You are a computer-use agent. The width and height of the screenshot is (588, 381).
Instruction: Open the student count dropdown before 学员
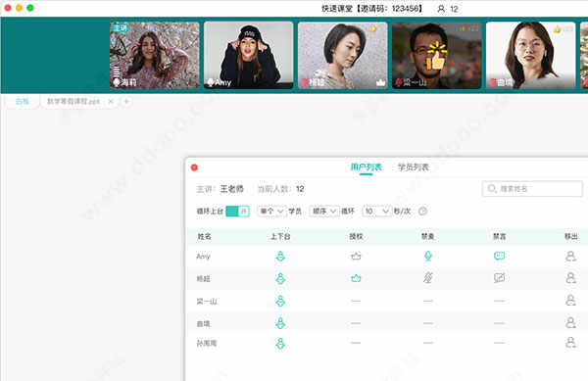point(271,212)
